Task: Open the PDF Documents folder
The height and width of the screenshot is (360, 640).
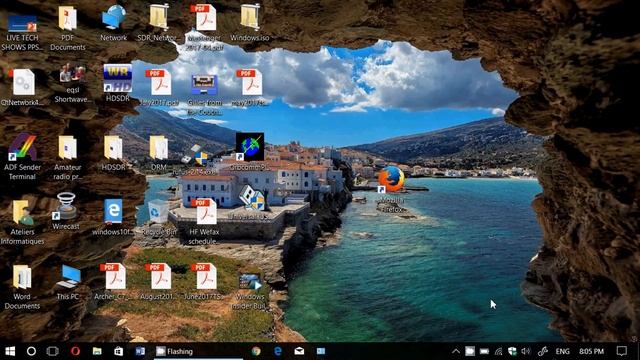Action: tap(68, 29)
